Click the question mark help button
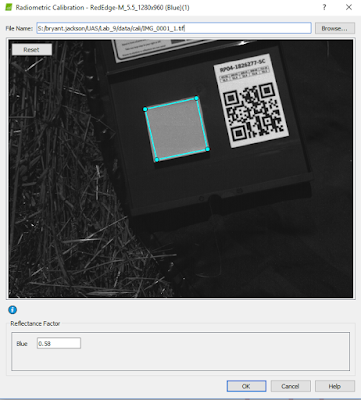Viewport: 361px width, 400px height. pyautogui.click(x=324, y=7)
